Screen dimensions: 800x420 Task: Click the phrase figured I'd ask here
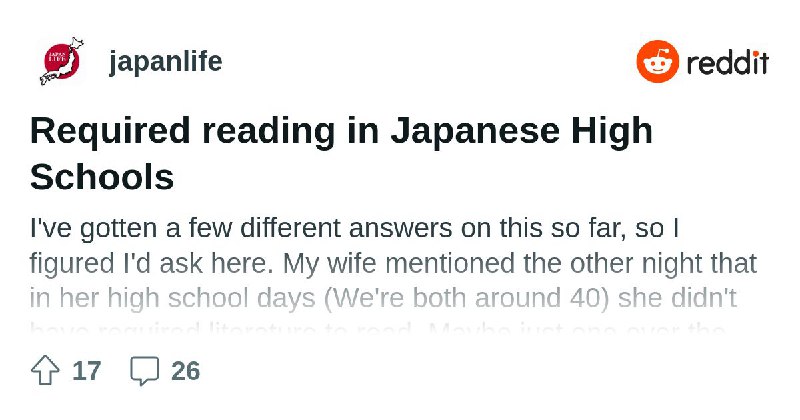(x=151, y=264)
